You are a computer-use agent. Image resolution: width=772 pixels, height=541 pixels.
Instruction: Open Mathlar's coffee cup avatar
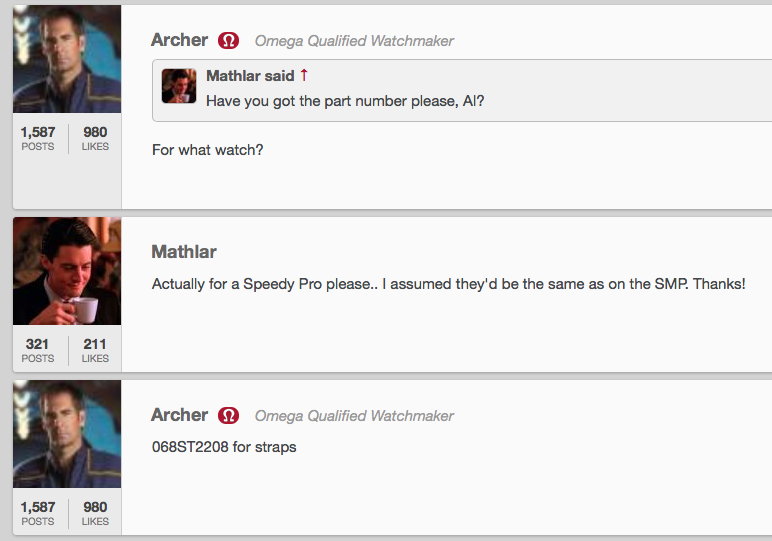tap(66, 271)
